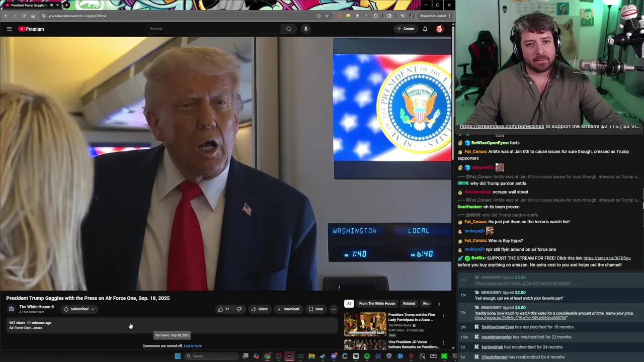Start voice search with the microphone icon
Viewport: 644px width, 362px height.
(x=305, y=29)
